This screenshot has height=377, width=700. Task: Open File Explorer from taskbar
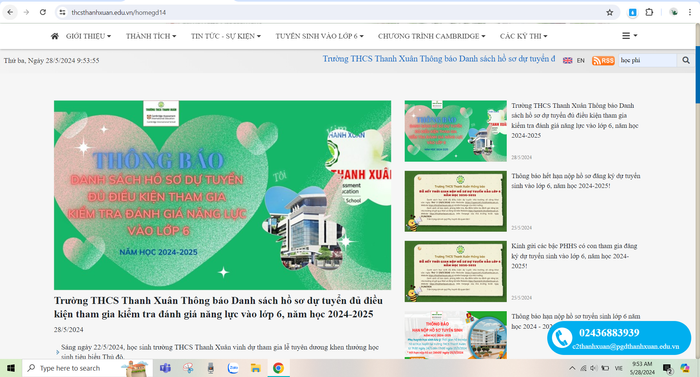(x=255, y=368)
